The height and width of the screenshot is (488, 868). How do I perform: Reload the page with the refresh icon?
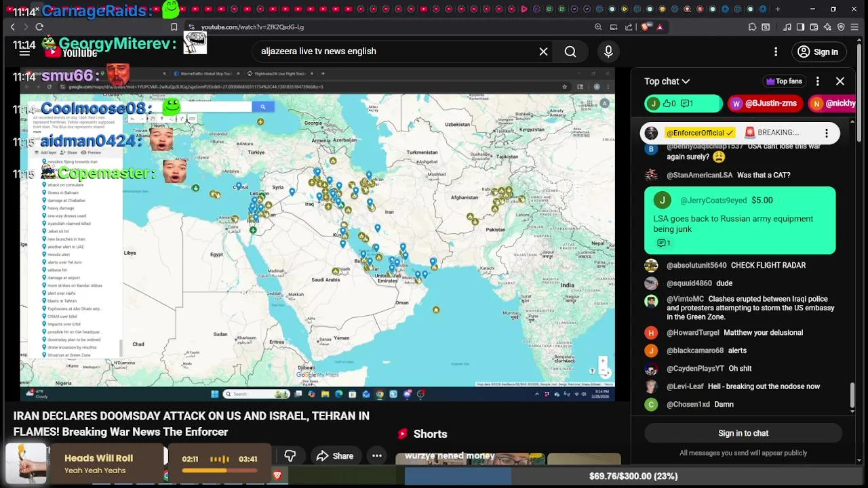(x=39, y=27)
